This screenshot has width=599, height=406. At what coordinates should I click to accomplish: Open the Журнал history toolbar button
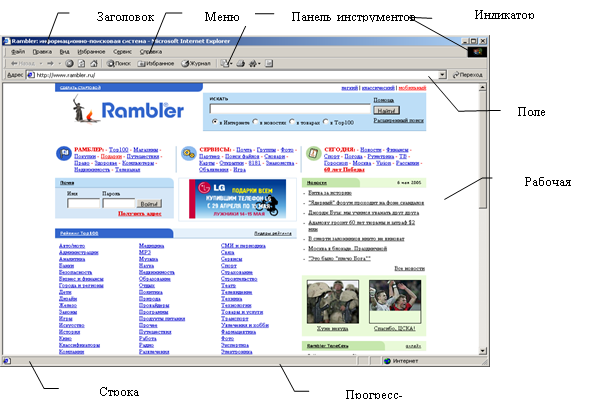coord(196,63)
